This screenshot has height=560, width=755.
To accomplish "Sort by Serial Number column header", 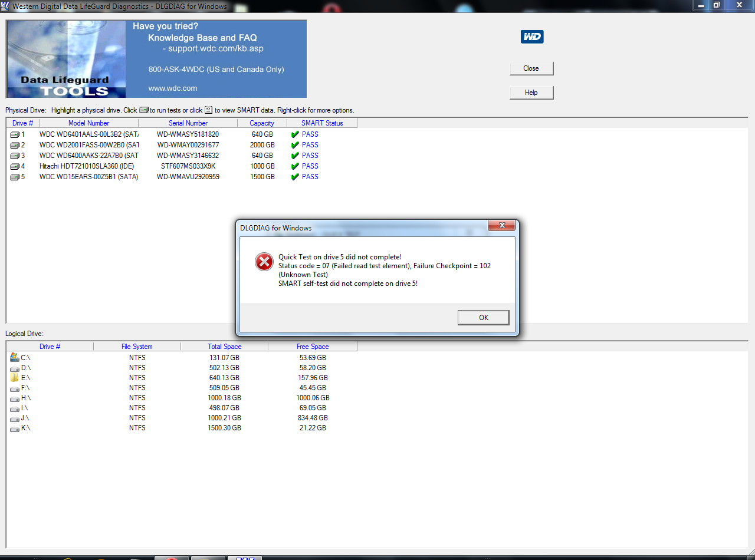I will [x=188, y=123].
